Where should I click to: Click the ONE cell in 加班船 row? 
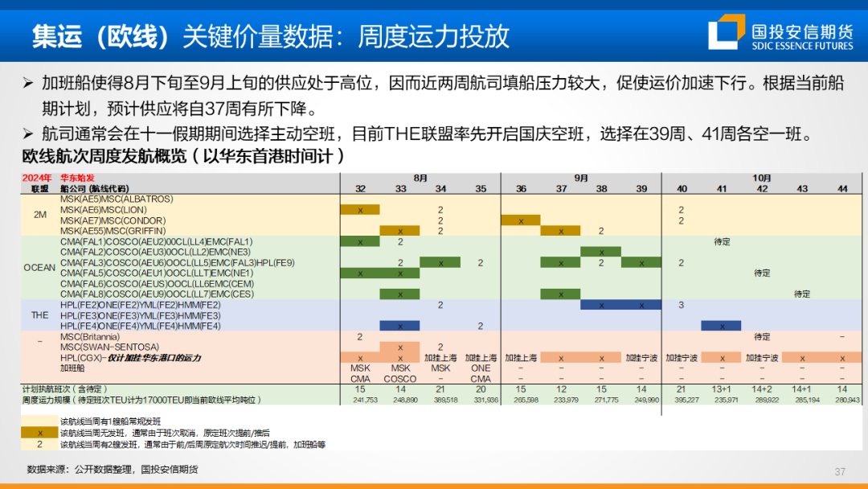(481, 368)
